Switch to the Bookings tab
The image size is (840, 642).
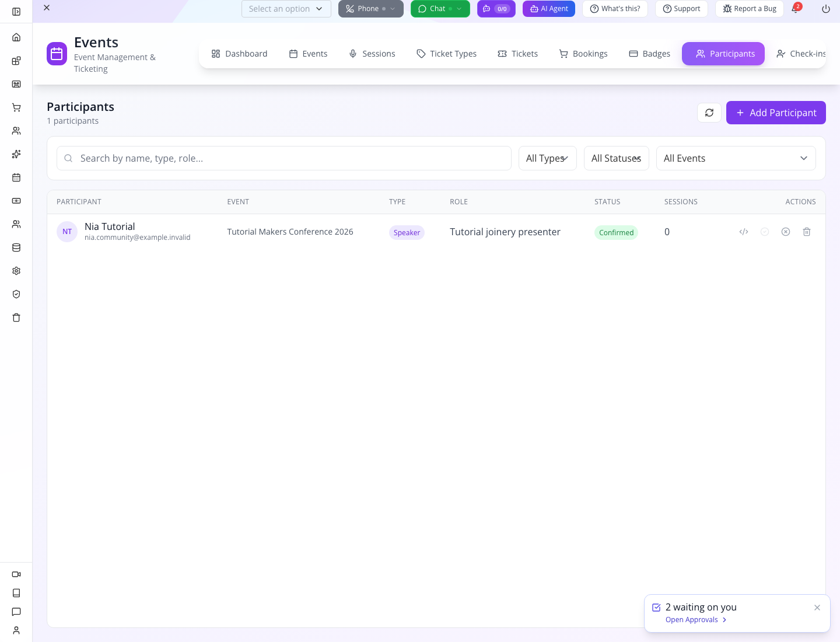[x=583, y=54]
